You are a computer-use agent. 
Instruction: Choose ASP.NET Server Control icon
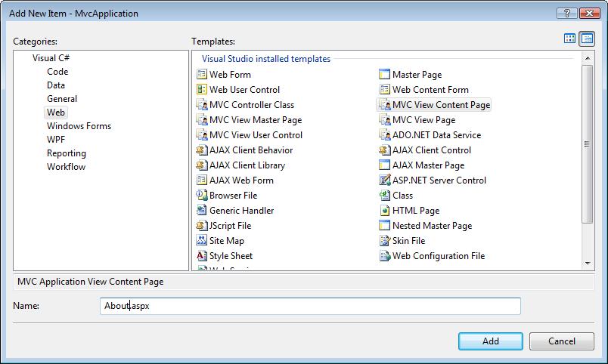pos(384,180)
